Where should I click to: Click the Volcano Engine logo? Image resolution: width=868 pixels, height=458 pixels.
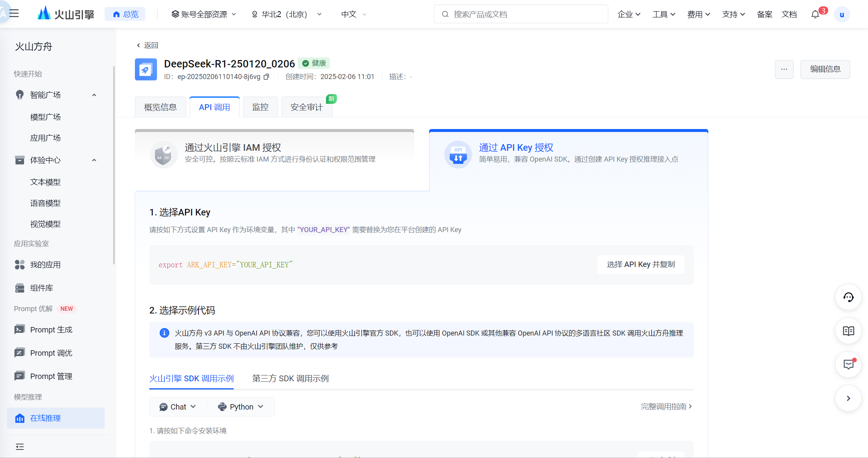[66, 14]
